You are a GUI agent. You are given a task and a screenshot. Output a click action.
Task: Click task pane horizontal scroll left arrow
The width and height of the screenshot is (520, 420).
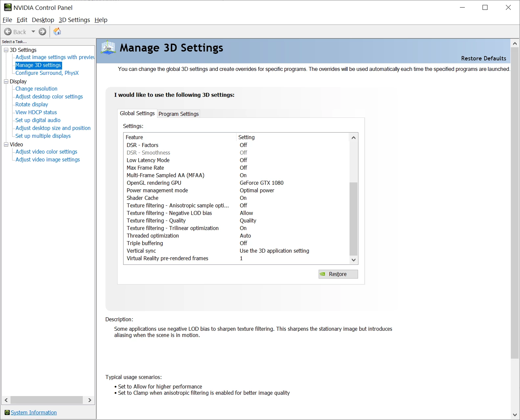[6, 400]
